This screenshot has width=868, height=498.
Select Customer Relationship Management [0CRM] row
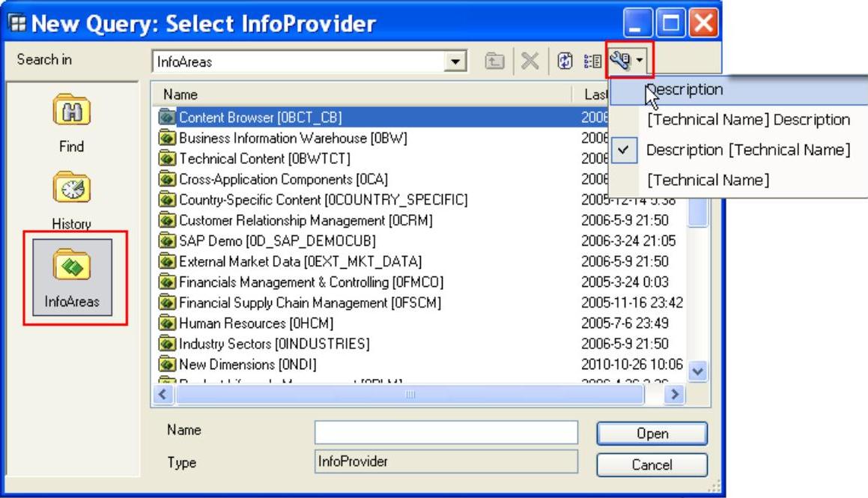pos(421,220)
